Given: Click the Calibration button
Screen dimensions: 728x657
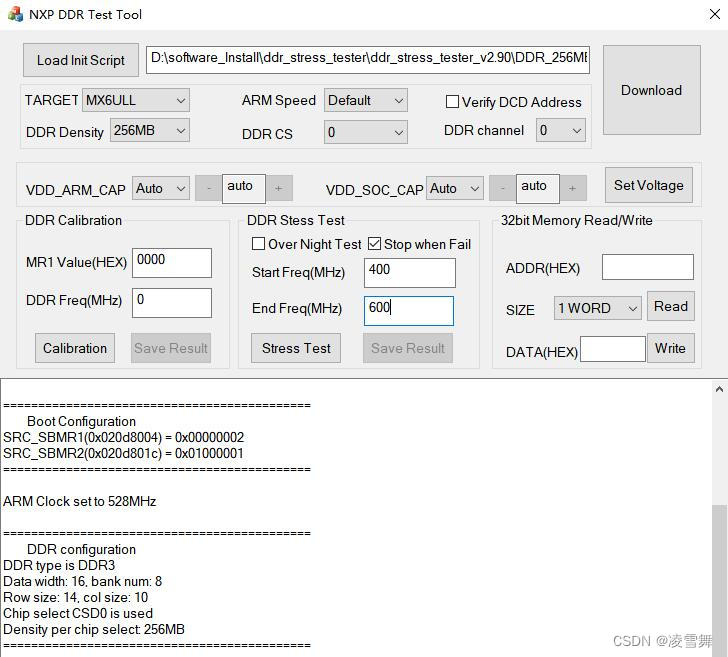Looking at the screenshot, I should click(75, 348).
